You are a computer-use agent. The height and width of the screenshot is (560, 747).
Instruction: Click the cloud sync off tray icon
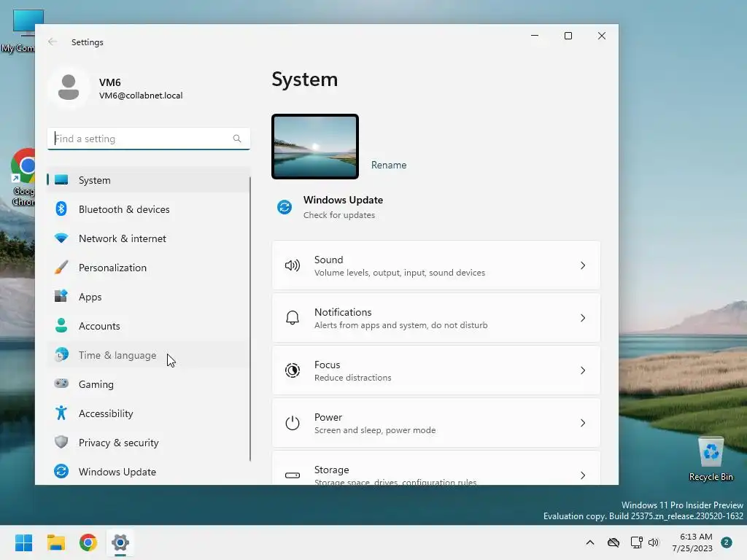pyautogui.click(x=613, y=542)
